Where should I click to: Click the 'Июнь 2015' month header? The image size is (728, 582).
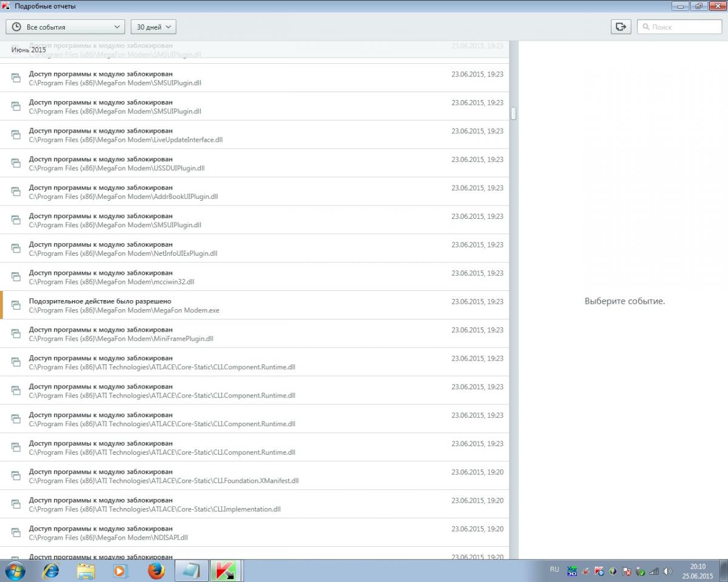(x=29, y=50)
